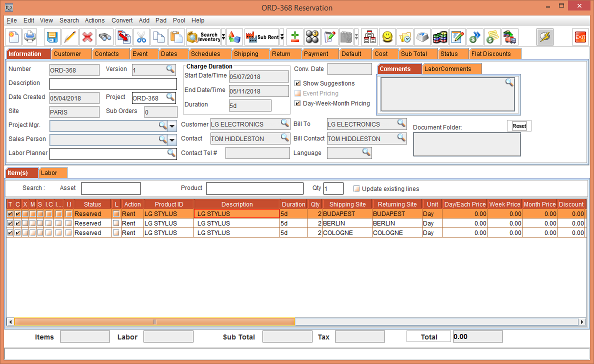Click the Save floppy disk icon
Viewport: 594px width, 364px height.
click(52, 37)
